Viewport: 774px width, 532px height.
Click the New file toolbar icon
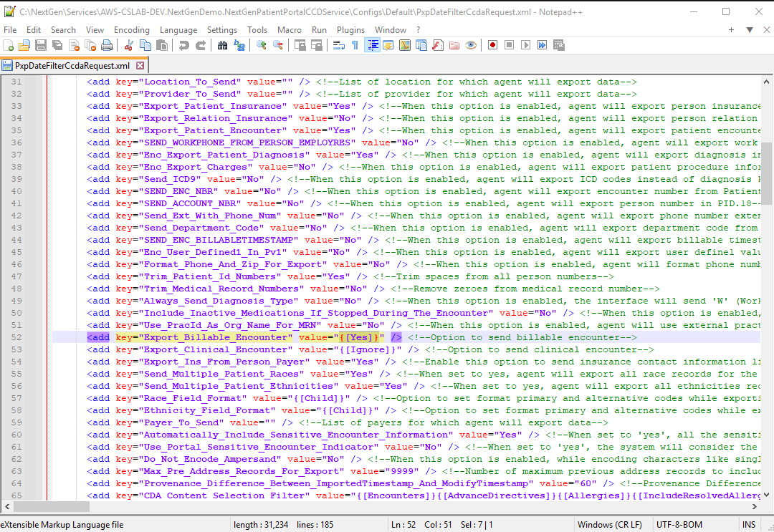click(9, 45)
